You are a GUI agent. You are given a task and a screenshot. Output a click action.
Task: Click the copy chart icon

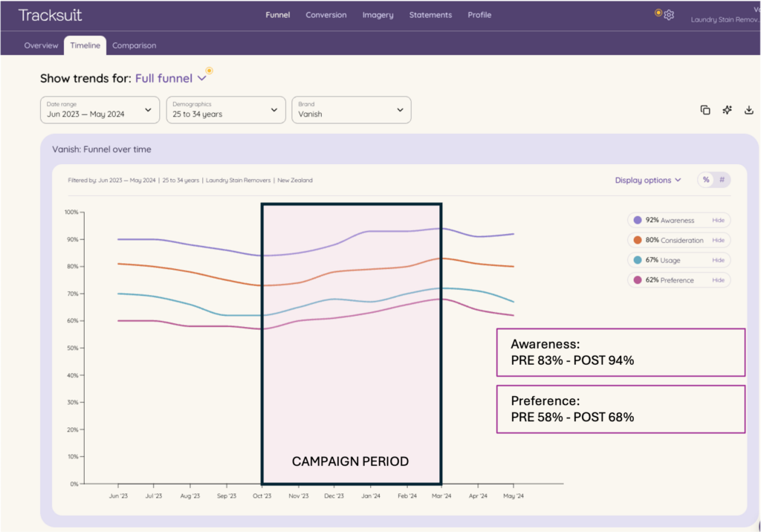click(705, 110)
